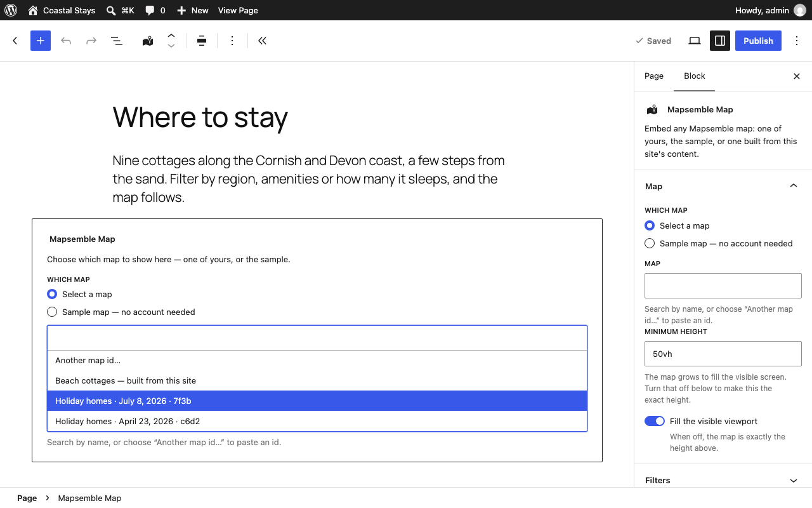Pick 'Beach cottages — built from this site'
This screenshot has height=508, width=812.
pyautogui.click(x=317, y=380)
